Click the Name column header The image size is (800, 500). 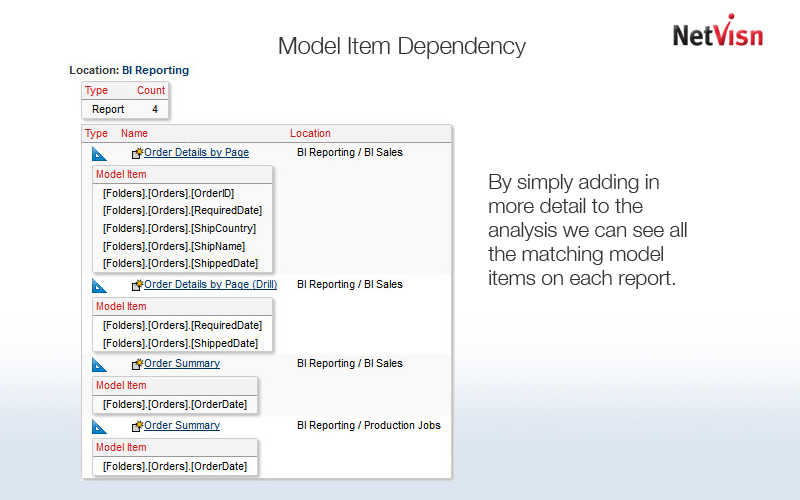pos(134,133)
